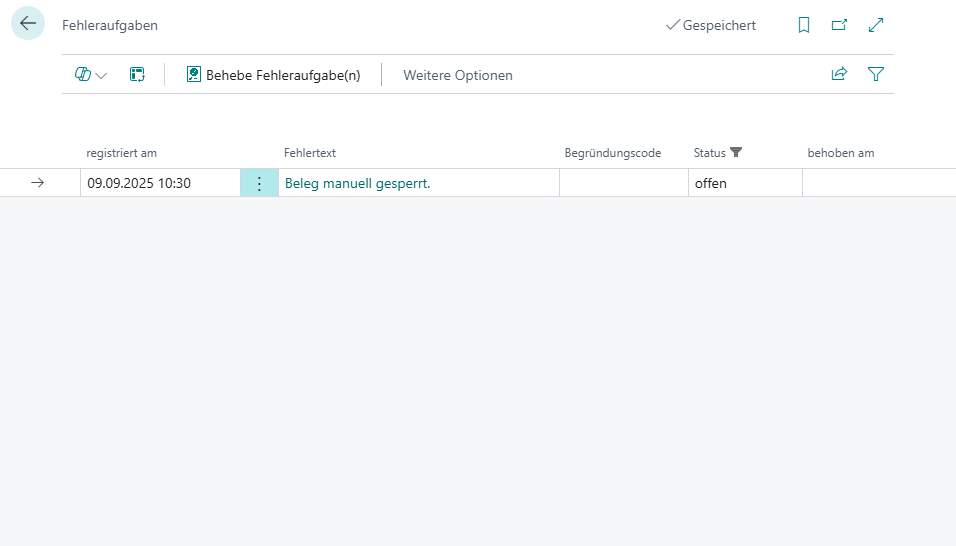Open the row's three-dot show more options
The height and width of the screenshot is (546, 956).
coord(259,183)
